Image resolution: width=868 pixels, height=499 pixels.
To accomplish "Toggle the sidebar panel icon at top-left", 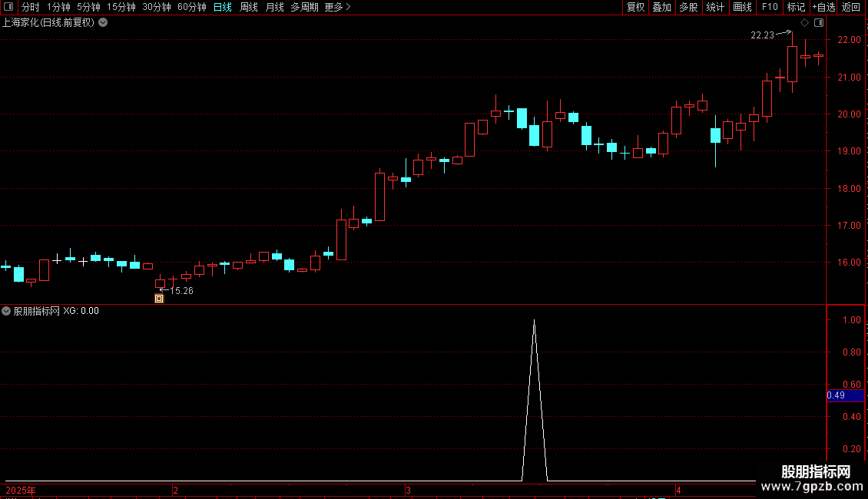I will point(8,7).
